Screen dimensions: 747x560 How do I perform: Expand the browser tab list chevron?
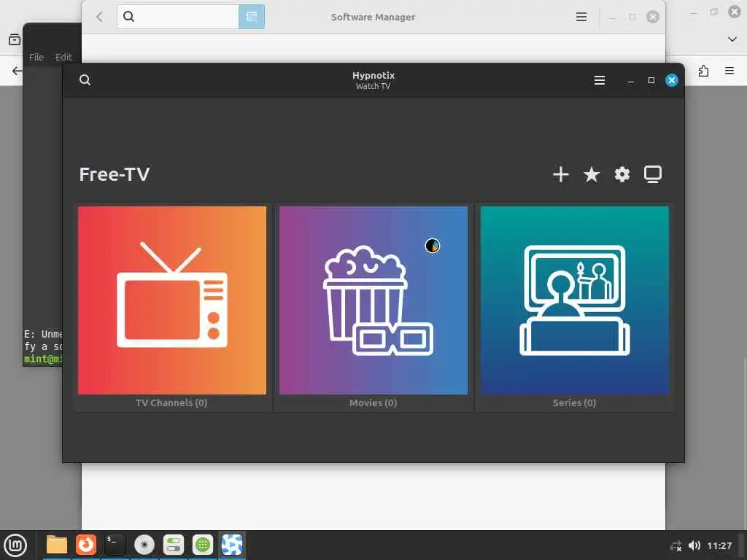click(x=732, y=39)
